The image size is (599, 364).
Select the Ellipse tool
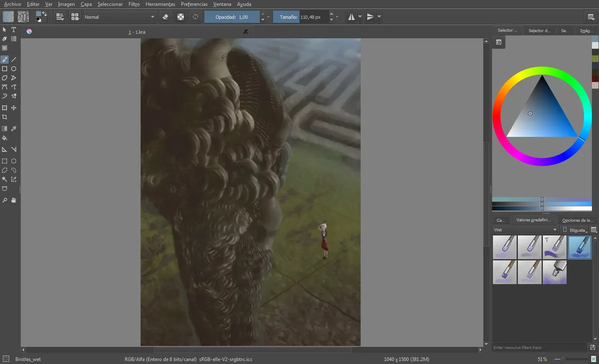tap(14, 69)
